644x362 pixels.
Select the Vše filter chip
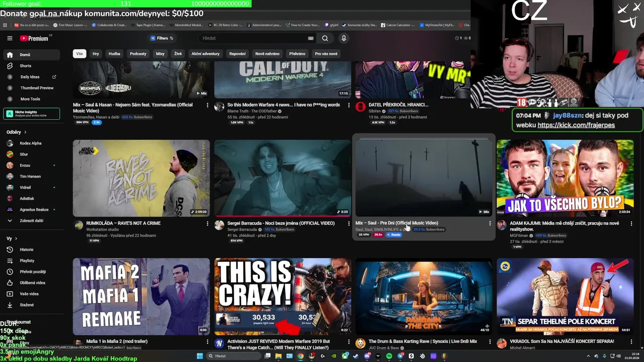click(79, 54)
